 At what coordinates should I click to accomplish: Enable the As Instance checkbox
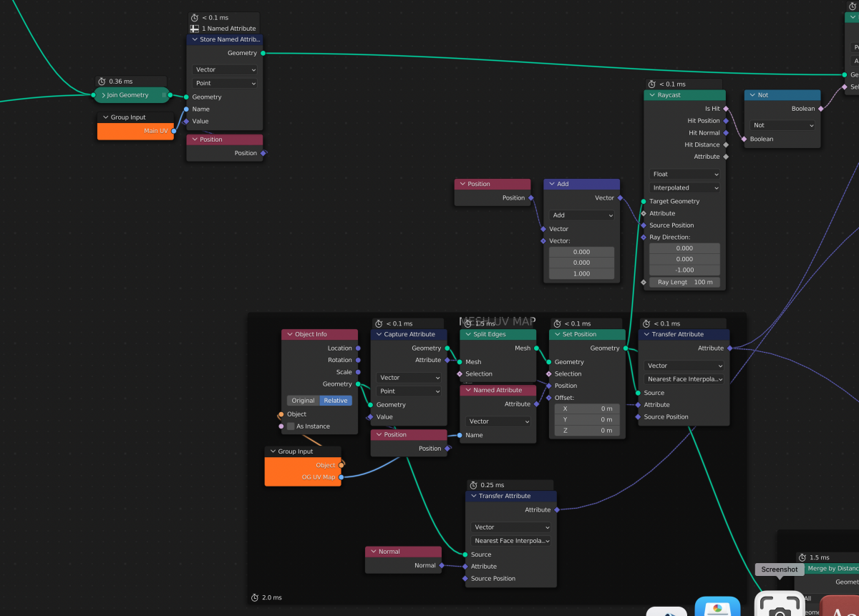[x=291, y=426]
